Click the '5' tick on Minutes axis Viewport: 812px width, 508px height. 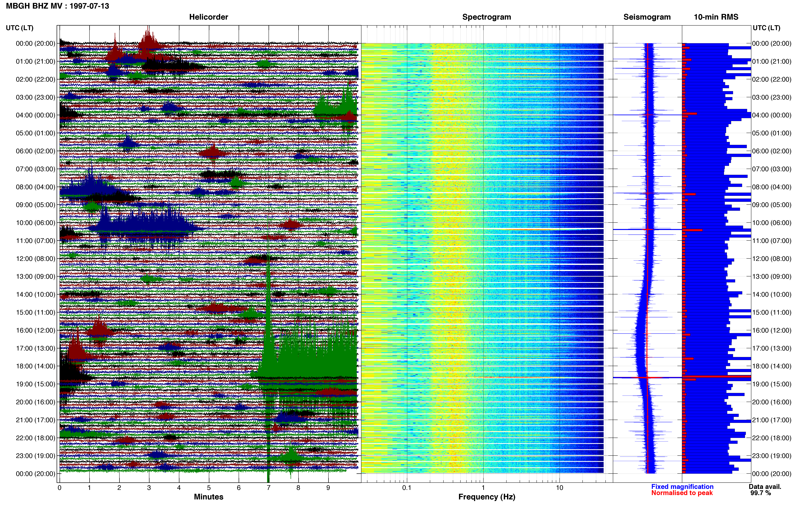(x=209, y=488)
